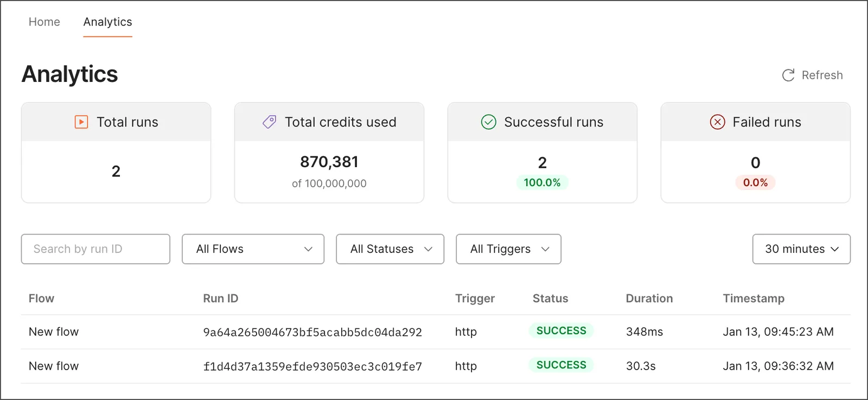
Task: Click http trigger in the 30.3s row
Action: (x=466, y=366)
